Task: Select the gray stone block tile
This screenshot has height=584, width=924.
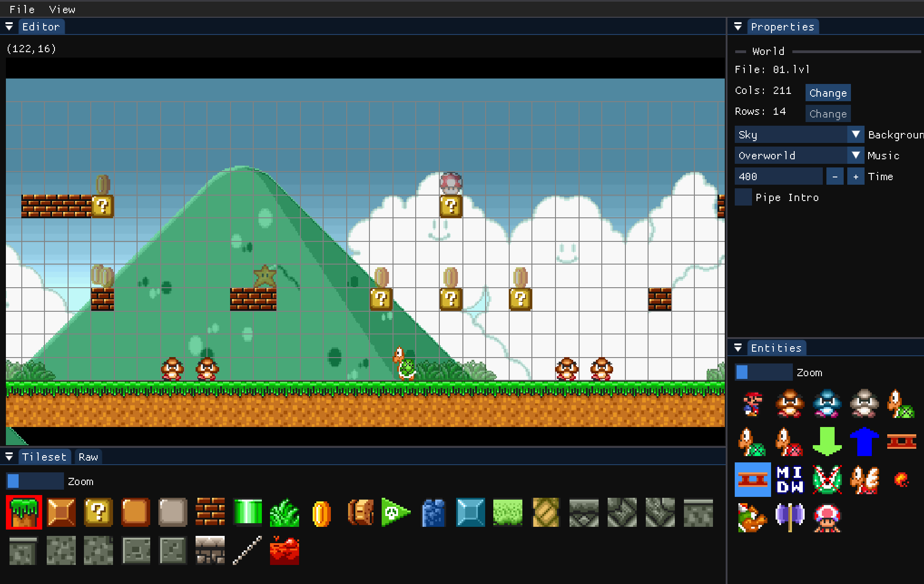Action: (x=173, y=512)
